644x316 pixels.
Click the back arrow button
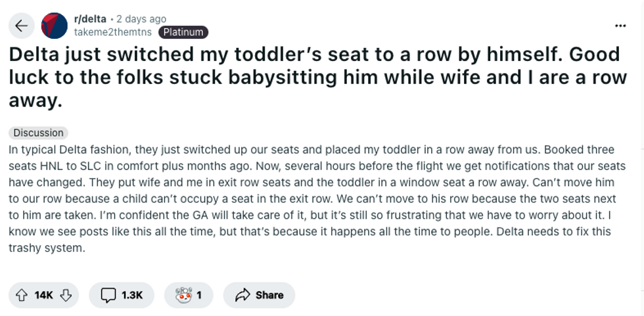pyautogui.click(x=22, y=26)
